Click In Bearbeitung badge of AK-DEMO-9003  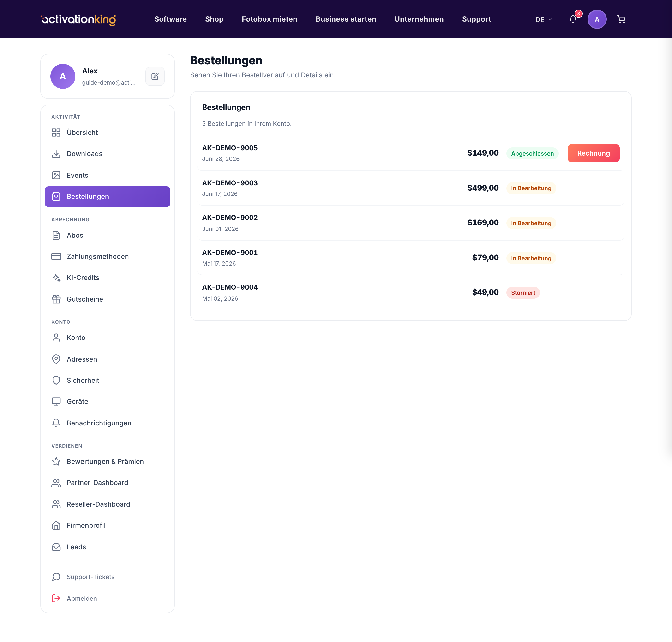[531, 188]
